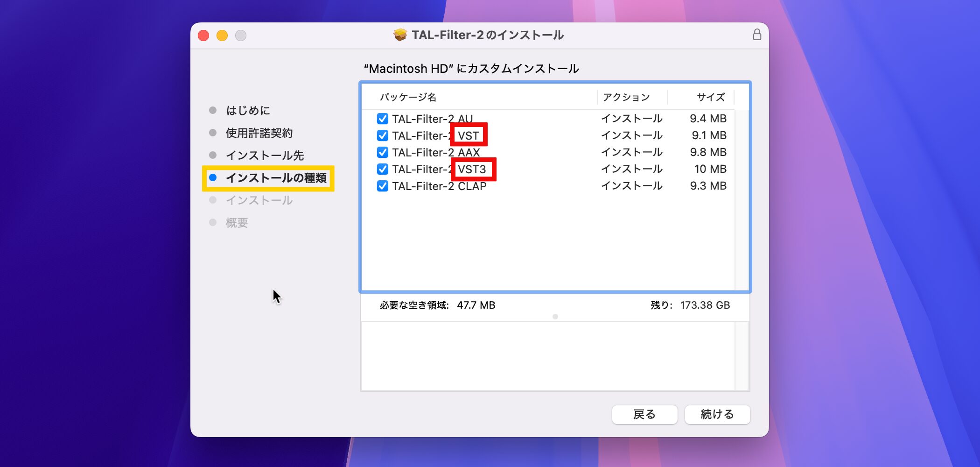Click the TAL-Filter-2 AU package name

click(x=433, y=119)
